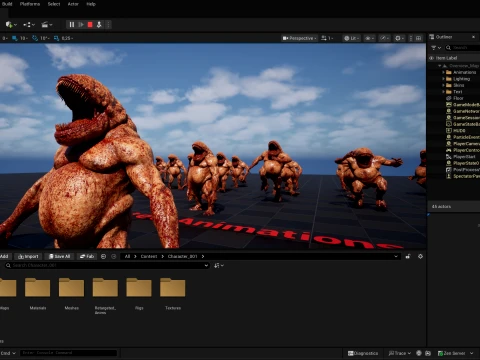Sort Outliner by Item Label column

click(447, 58)
